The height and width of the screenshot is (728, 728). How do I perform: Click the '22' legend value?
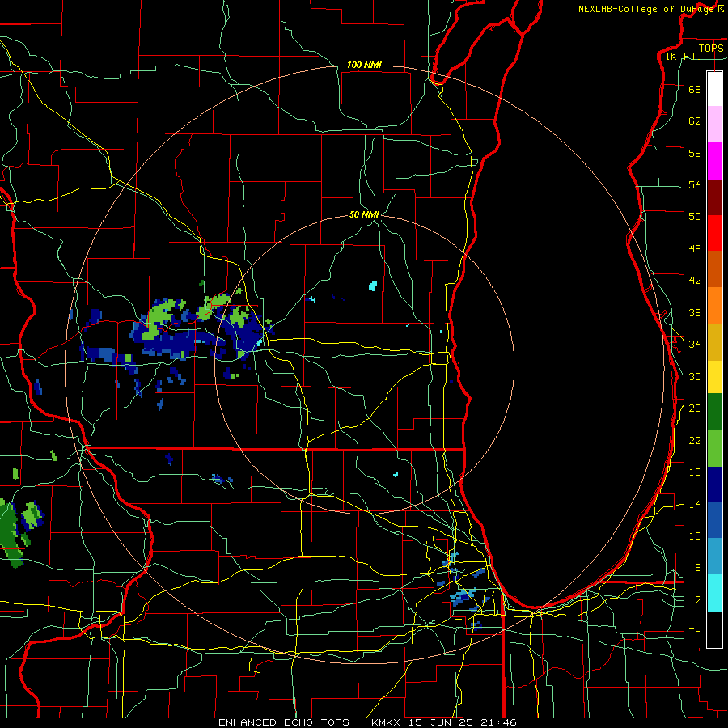[x=695, y=441]
